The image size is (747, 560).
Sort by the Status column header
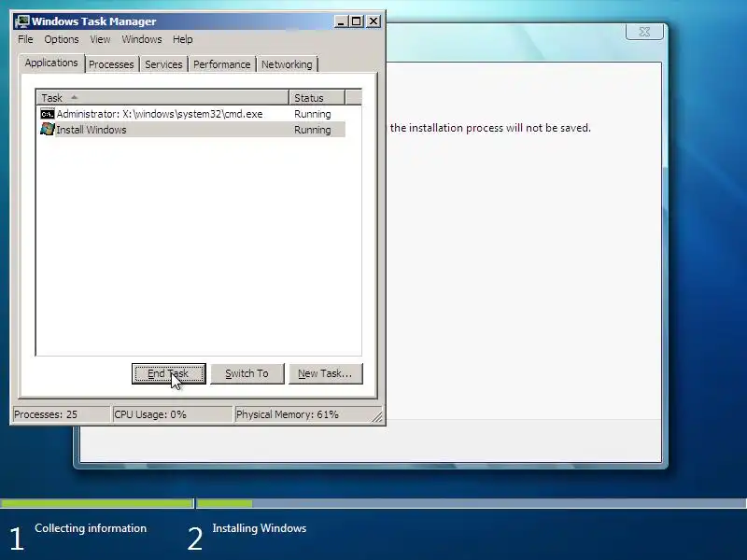coord(317,98)
